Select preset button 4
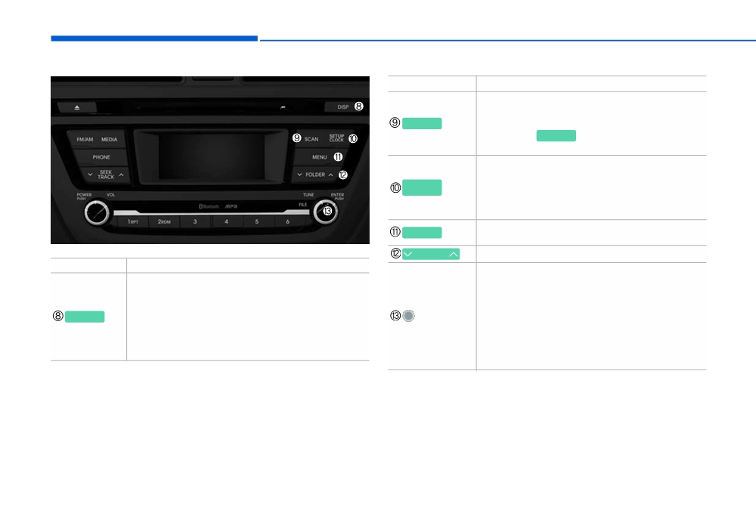756x532 pixels. 226,221
